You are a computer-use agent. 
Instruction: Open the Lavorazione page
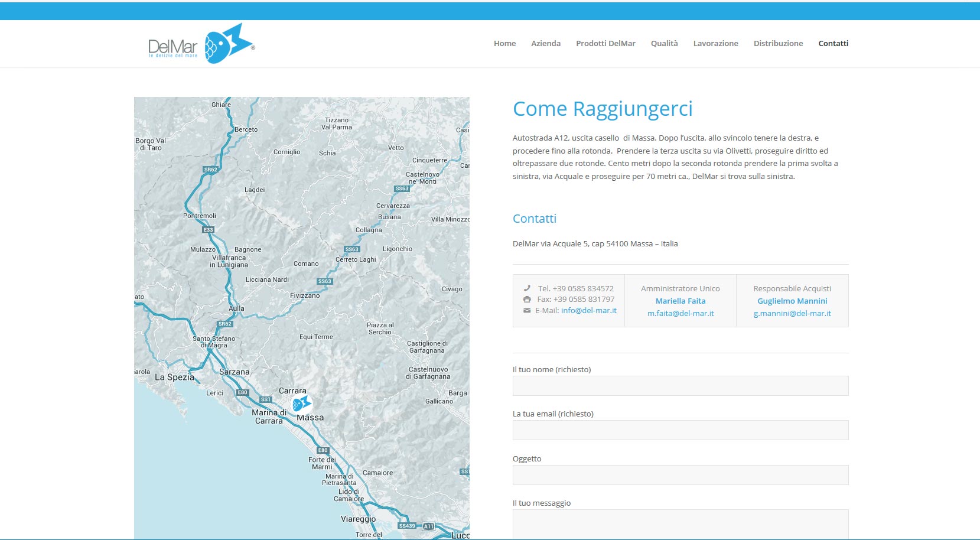click(716, 43)
